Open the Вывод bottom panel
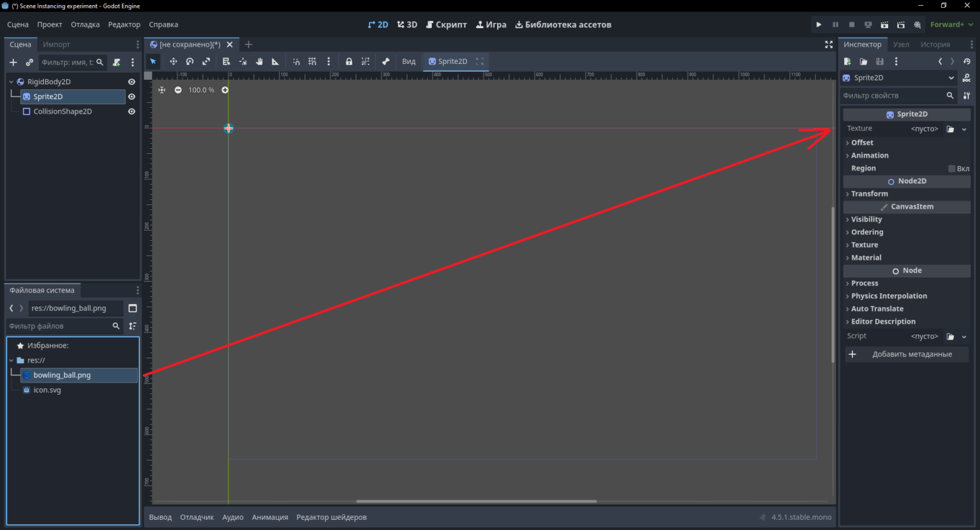The image size is (980, 530). click(x=160, y=517)
